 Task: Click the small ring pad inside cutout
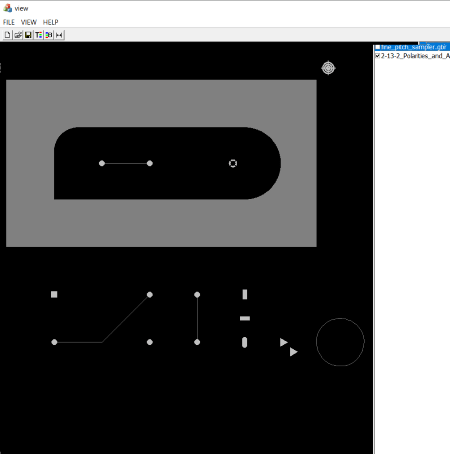(x=233, y=163)
